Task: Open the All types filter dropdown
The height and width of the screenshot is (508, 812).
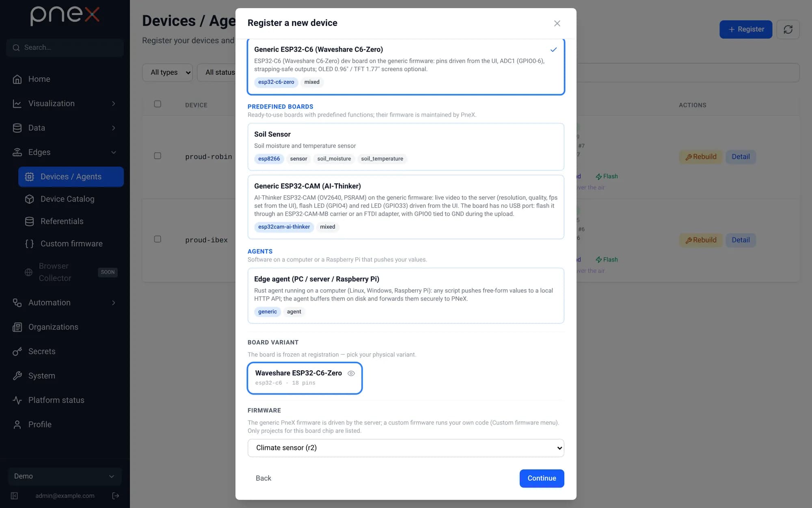Action: pyautogui.click(x=167, y=72)
